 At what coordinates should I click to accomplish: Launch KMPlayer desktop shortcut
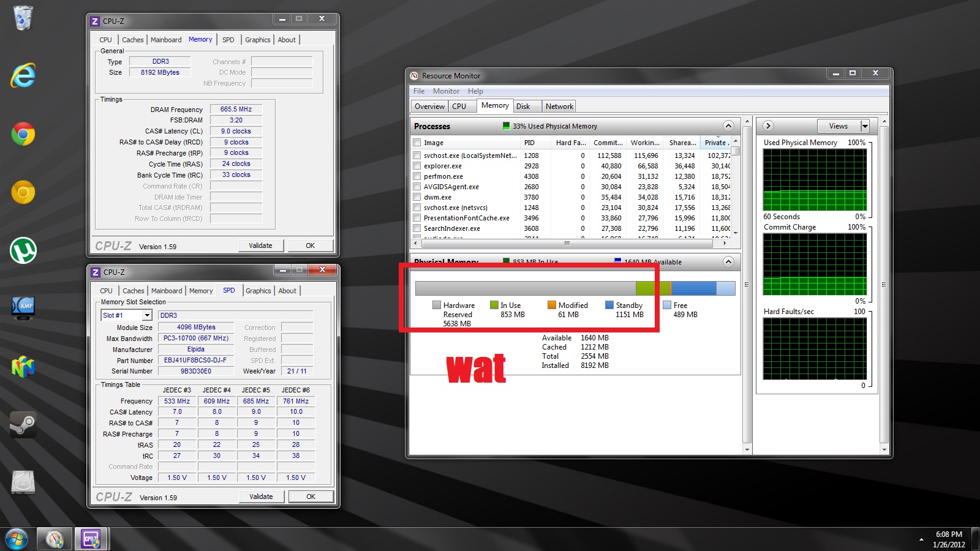(23, 307)
